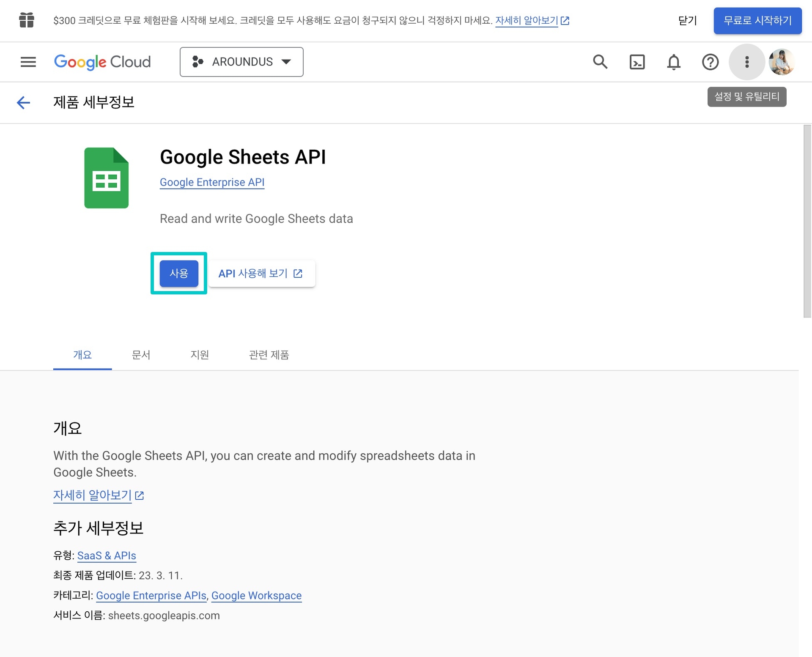The height and width of the screenshot is (657, 812).
Task: Click the user profile avatar
Action: point(781,62)
